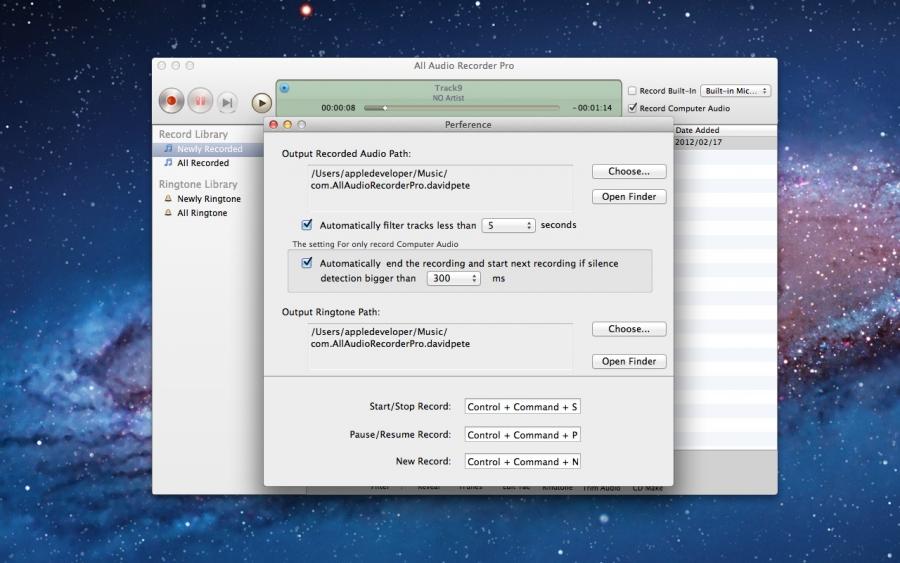Select Newly Recorded in Record Library
The width and height of the screenshot is (900, 563).
[x=208, y=149]
